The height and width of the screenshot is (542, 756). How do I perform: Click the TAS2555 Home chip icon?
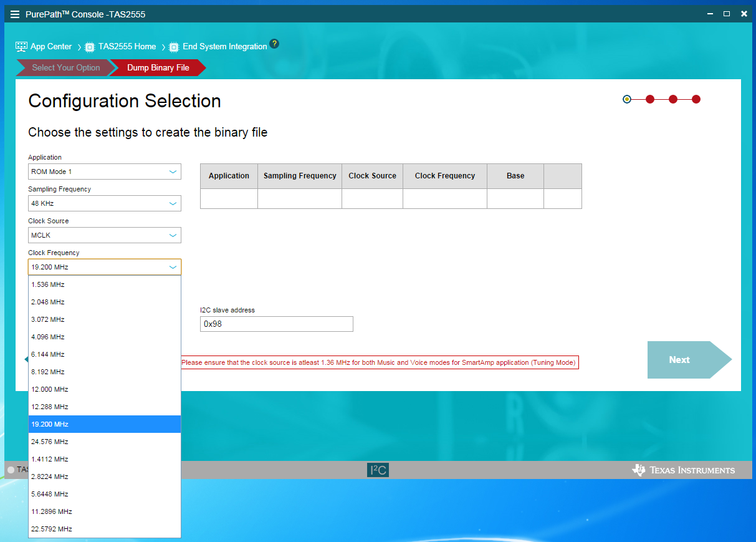[x=90, y=47]
